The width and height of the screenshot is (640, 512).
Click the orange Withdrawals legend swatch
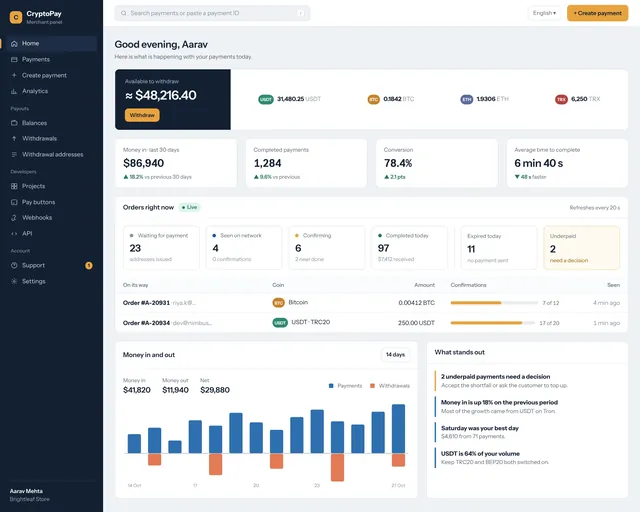372,386
